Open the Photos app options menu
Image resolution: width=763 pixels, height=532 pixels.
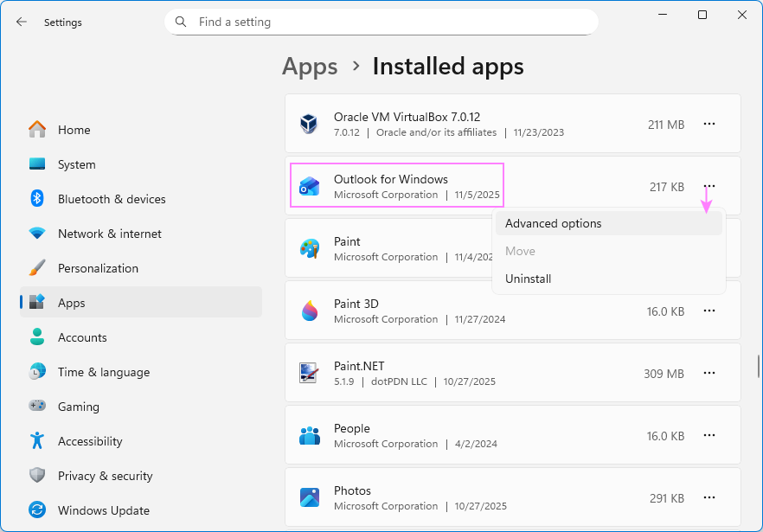[709, 497]
